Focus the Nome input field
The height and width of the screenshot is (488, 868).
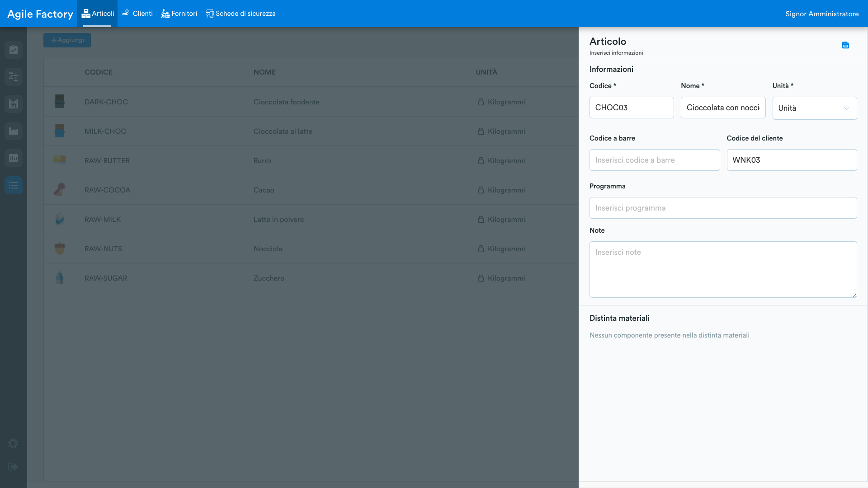click(x=723, y=108)
